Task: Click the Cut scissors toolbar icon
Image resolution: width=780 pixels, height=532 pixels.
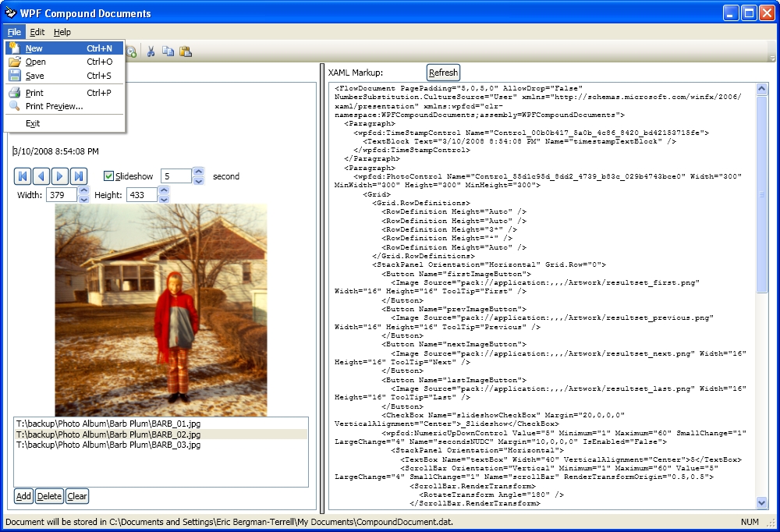Action: [x=151, y=51]
